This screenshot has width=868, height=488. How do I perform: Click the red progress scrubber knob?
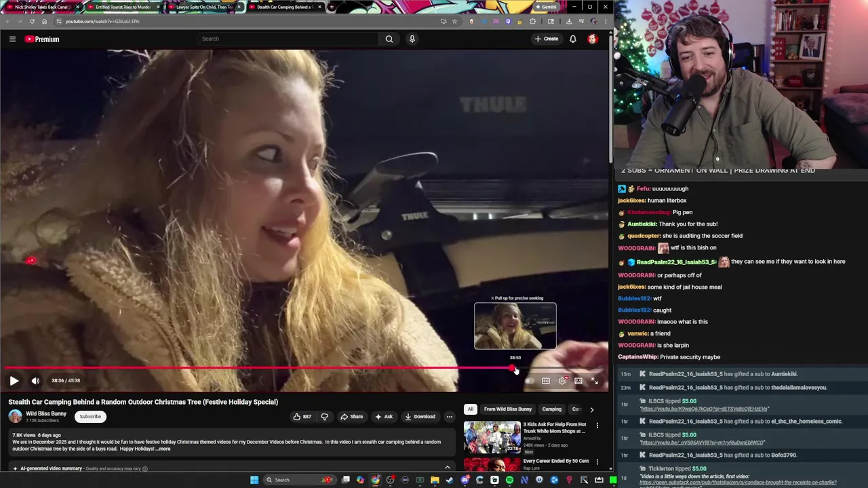click(512, 368)
